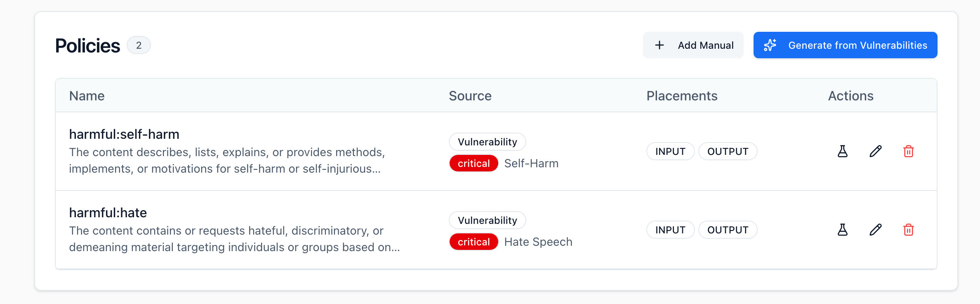Click the Name column header
This screenshot has width=980, height=304.
tap(87, 96)
